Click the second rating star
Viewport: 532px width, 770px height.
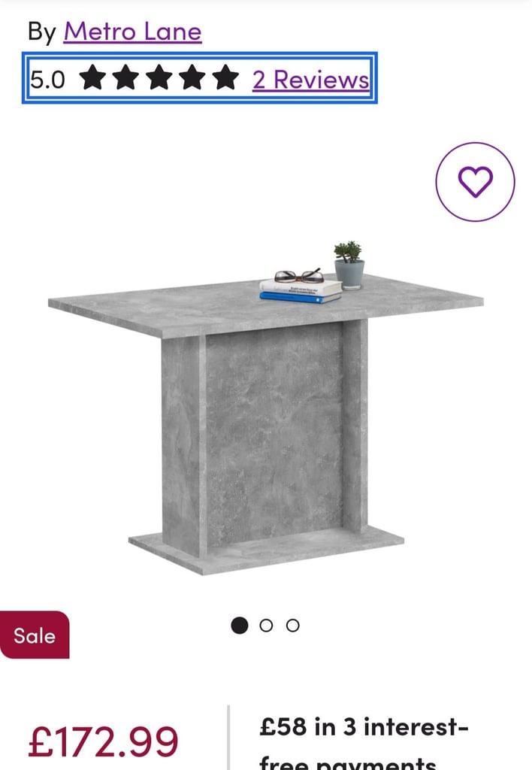tap(126, 77)
